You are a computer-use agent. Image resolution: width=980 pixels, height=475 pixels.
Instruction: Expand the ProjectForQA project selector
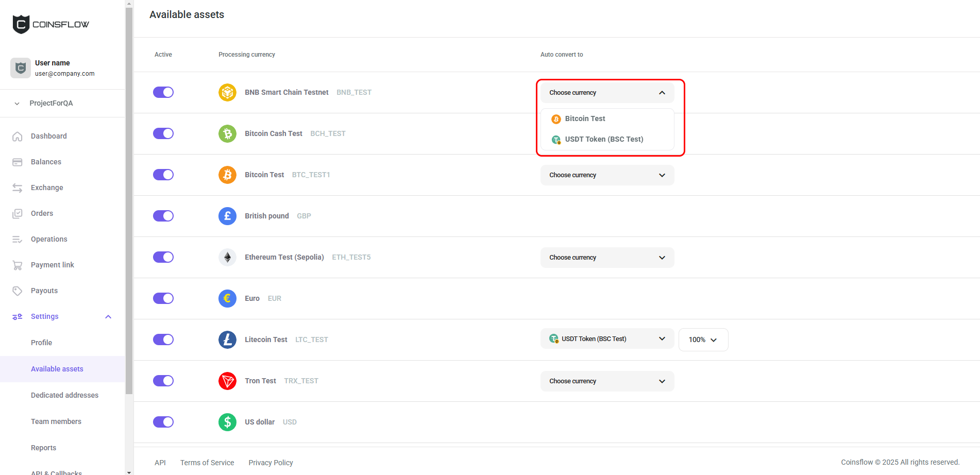(51, 103)
